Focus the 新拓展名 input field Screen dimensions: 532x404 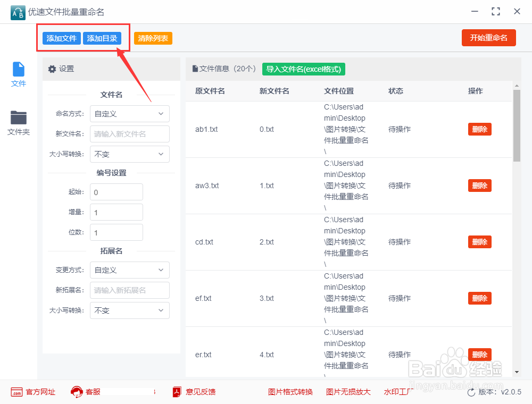(130, 290)
